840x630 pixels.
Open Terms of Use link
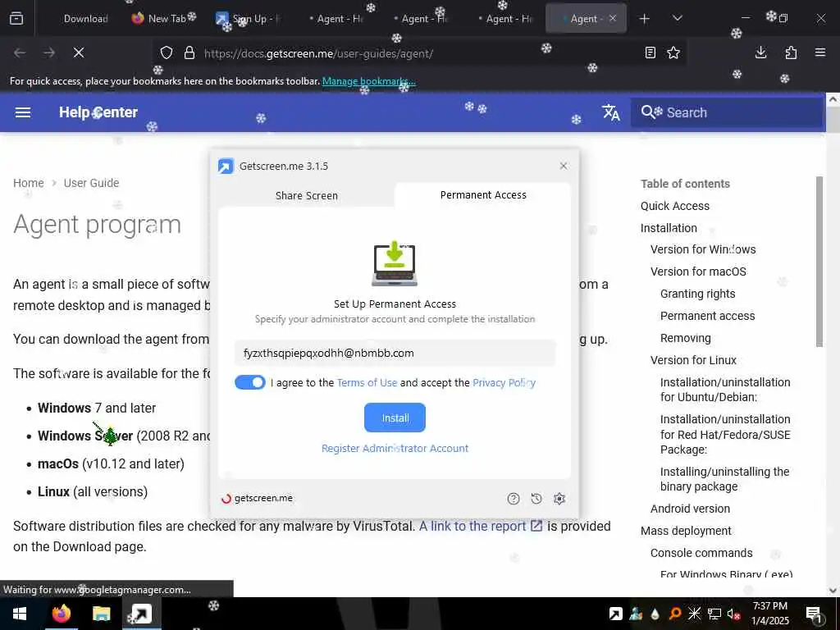[367, 382]
